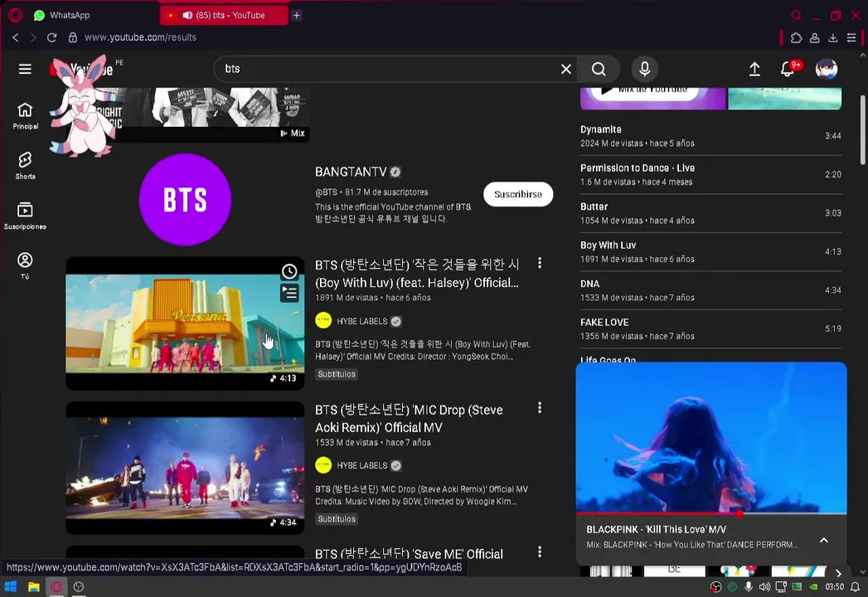Open options menu for Boy With Luv video
868x597 pixels.
pos(539,263)
